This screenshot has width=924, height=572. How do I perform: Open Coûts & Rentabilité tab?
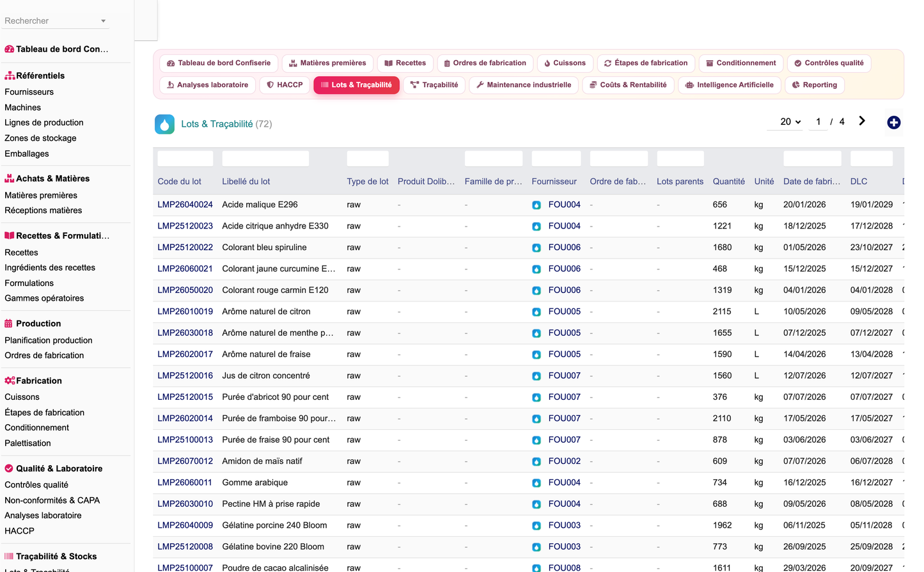click(x=628, y=84)
